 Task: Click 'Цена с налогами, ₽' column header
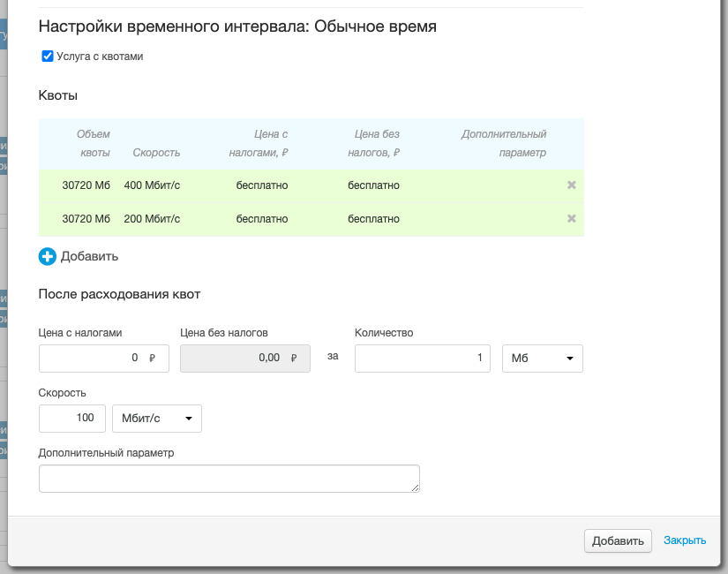259,143
